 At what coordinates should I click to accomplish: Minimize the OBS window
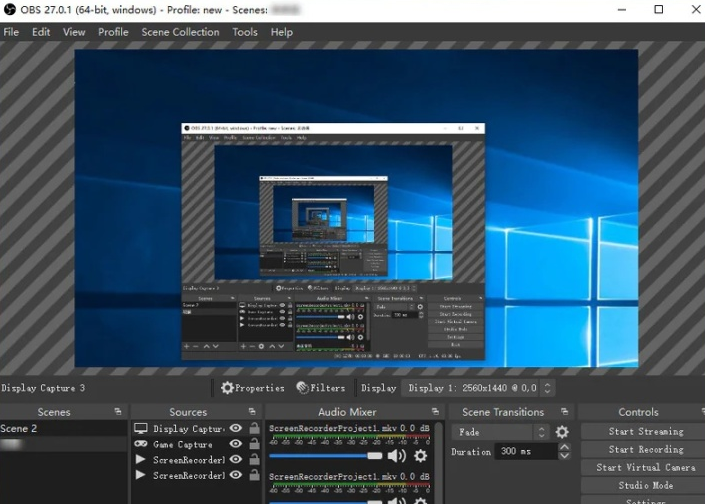click(622, 9)
